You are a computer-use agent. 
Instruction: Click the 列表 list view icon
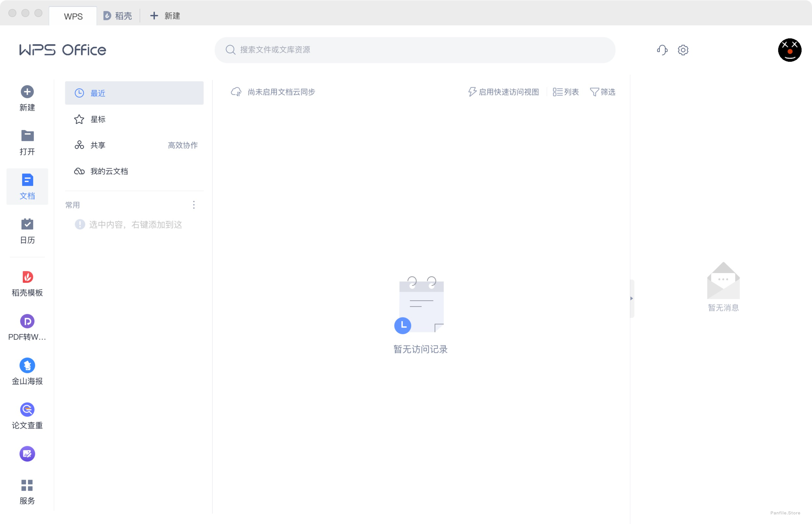[557, 92]
